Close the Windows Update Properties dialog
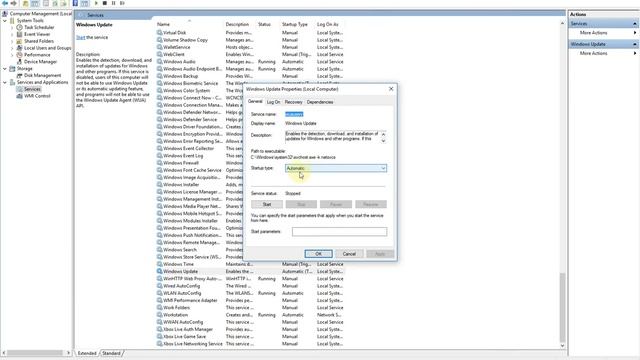Viewport: 640px width, 360px height. 391,89
